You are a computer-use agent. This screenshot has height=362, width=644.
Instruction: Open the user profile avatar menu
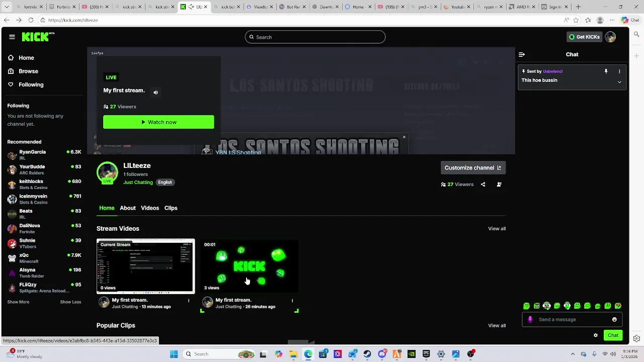(610, 37)
